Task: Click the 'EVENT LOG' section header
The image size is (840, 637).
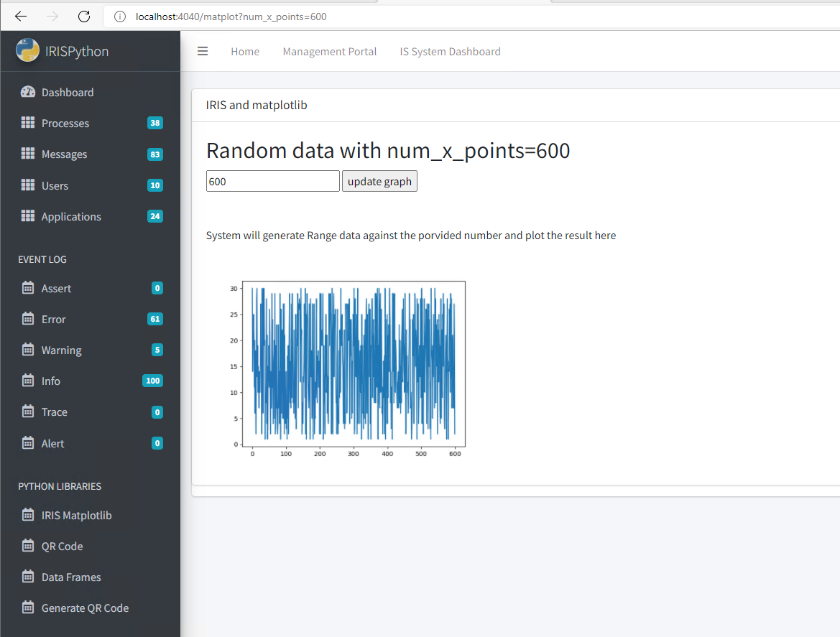Action: coord(42,259)
